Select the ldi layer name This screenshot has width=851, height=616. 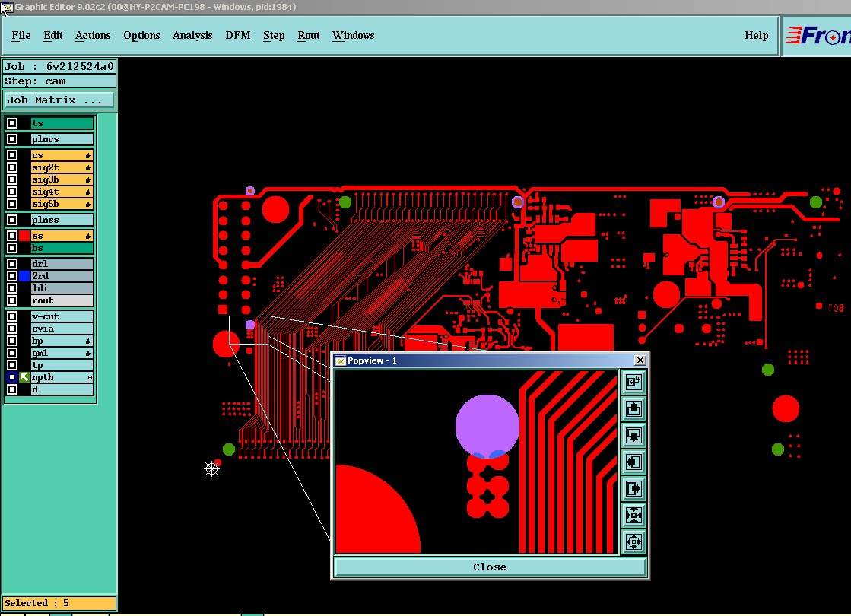tap(62, 288)
